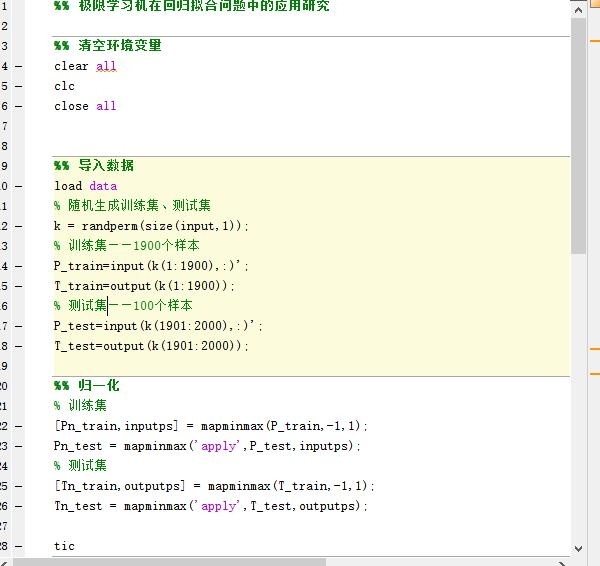This screenshot has width=600, height=566.
Task: Click the first-line title comment '极限学习机在回归拟合问题中的应用研究'
Action: (204, 6)
